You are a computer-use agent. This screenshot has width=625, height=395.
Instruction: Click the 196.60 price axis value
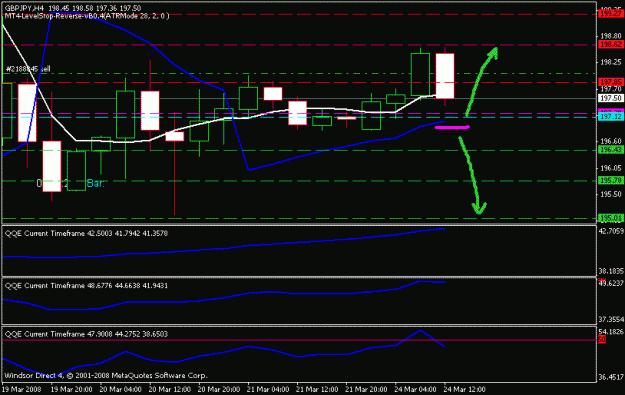pyautogui.click(x=611, y=141)
